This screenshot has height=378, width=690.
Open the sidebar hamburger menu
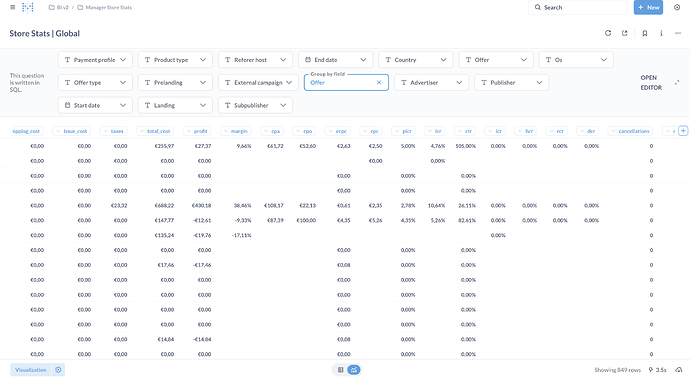coord(12,7)
